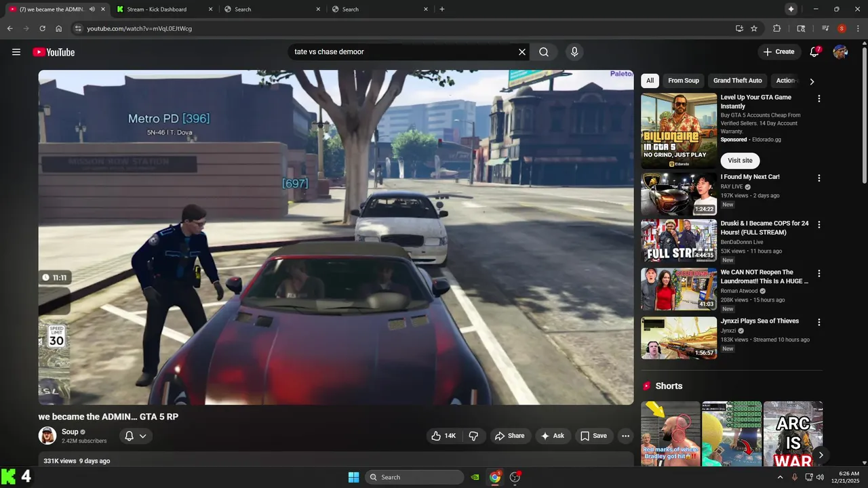Viewport: 868px width, 488px height.
Task: Show next filter chips with arrow
Action: click(812, 81)
